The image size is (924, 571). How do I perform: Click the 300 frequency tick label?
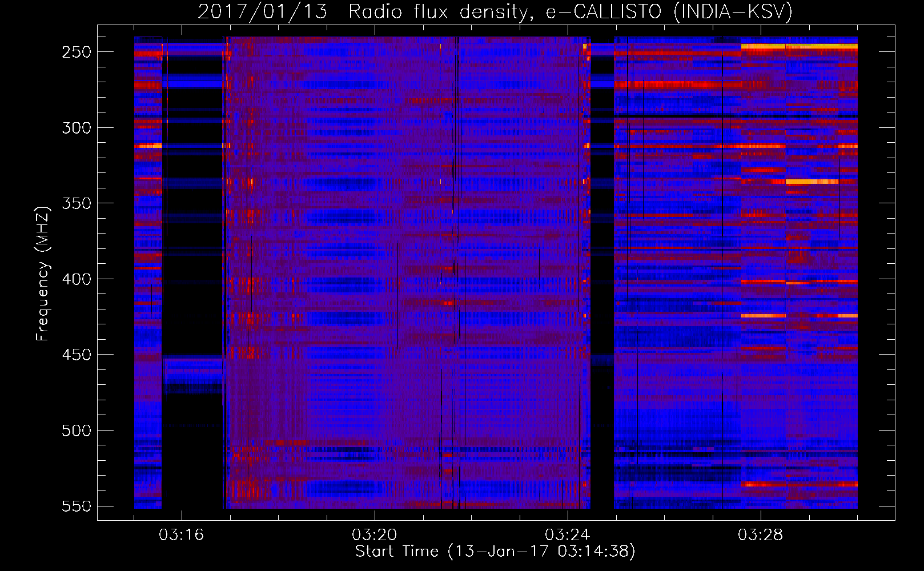77,128
